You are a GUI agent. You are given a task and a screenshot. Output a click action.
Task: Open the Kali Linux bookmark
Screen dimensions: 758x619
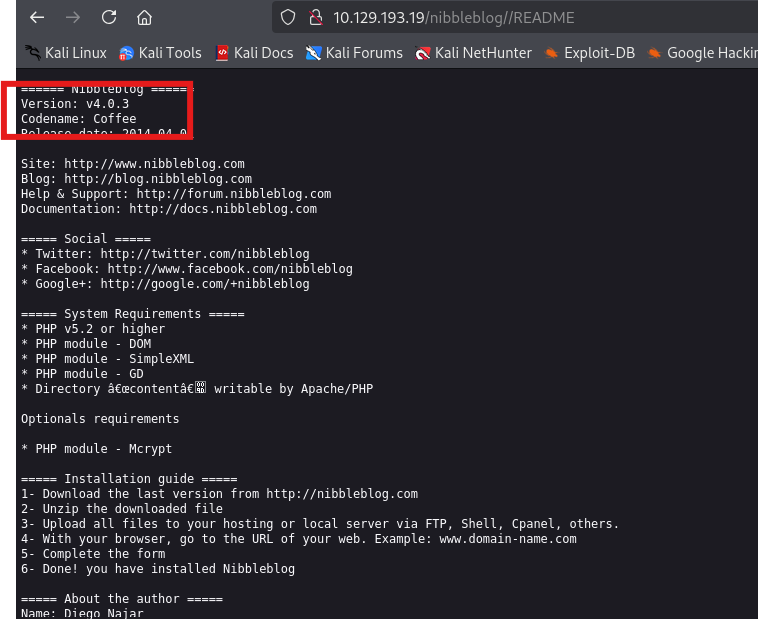(66, 53)
